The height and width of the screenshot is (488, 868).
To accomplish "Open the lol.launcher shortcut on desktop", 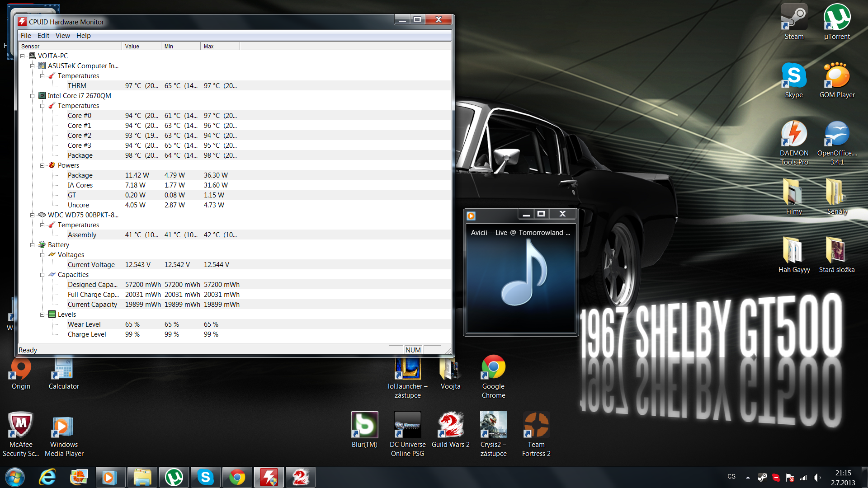I will [x=407, y=378].
